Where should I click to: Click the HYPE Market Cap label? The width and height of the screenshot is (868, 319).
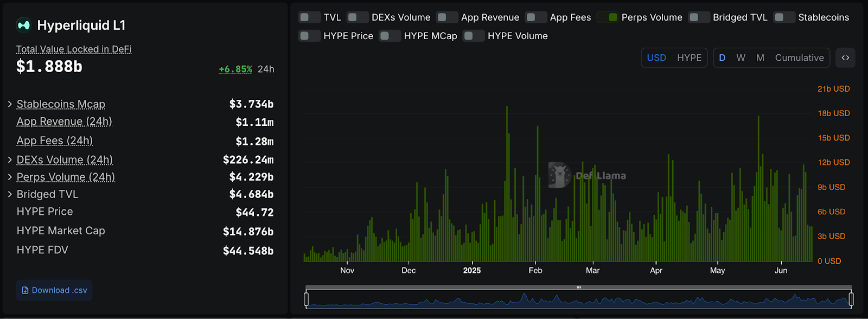point(61,231)
